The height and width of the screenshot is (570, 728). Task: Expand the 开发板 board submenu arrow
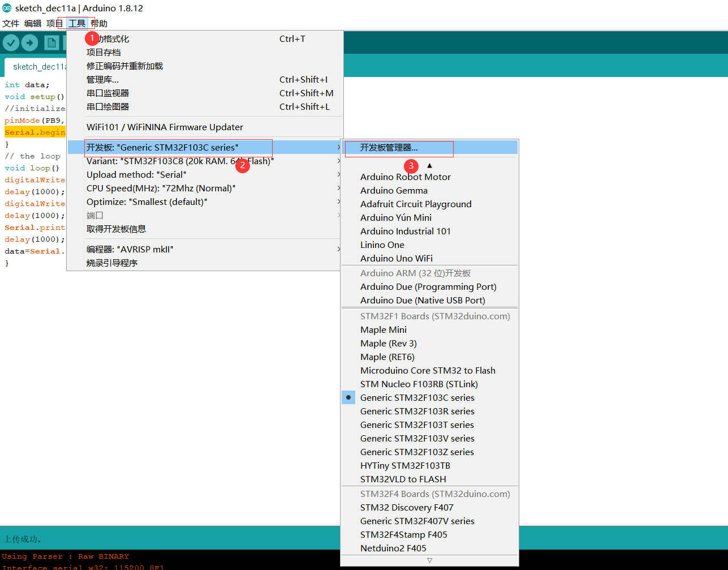[338, 147]
